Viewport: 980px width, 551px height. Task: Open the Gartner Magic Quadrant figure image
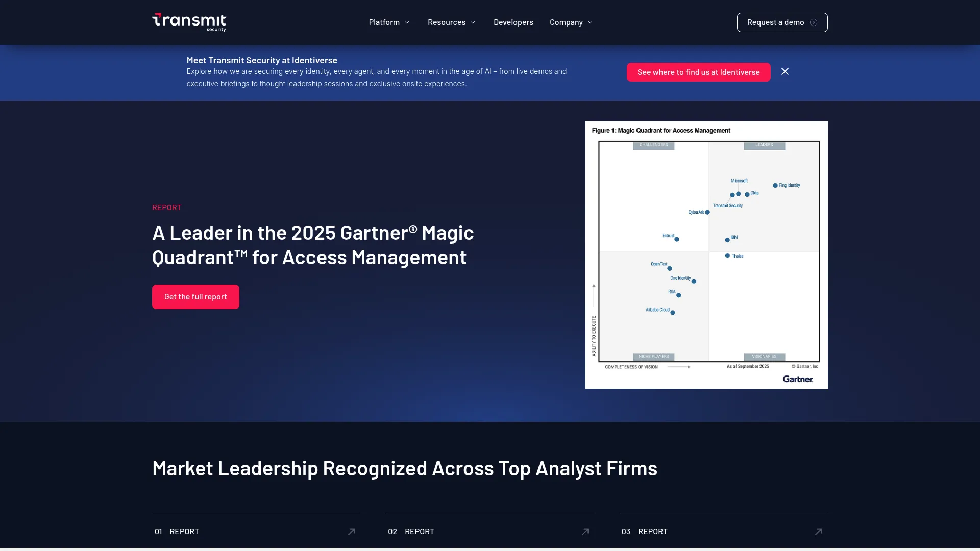(x=706, y=255)
